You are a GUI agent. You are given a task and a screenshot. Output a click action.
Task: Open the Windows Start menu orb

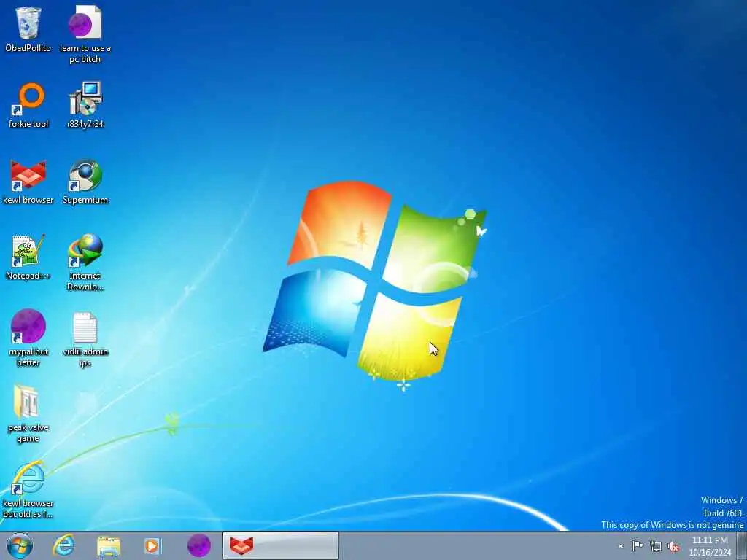click(x=20, y=545)
